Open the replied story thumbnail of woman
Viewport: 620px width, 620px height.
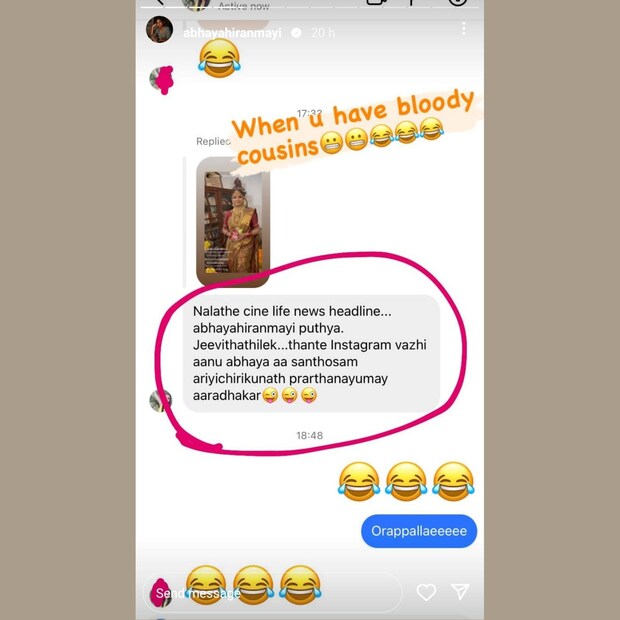[x=233, y=222]
